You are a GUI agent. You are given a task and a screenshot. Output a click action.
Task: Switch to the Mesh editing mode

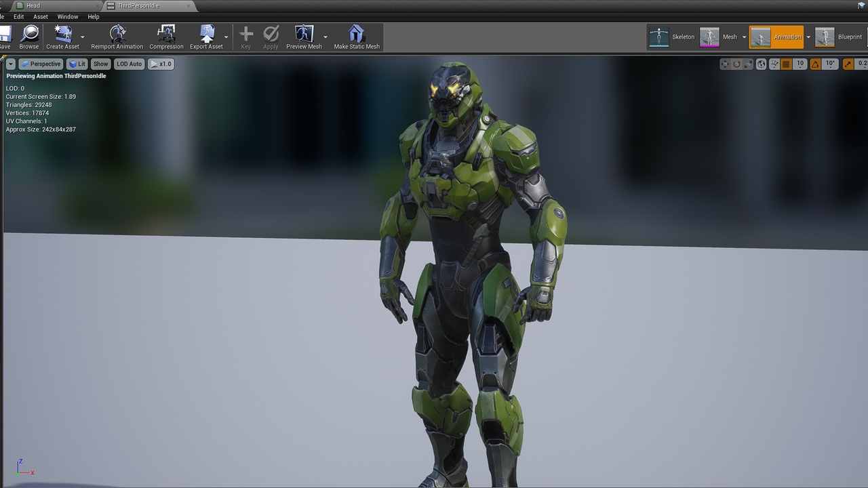click(719, 37)
